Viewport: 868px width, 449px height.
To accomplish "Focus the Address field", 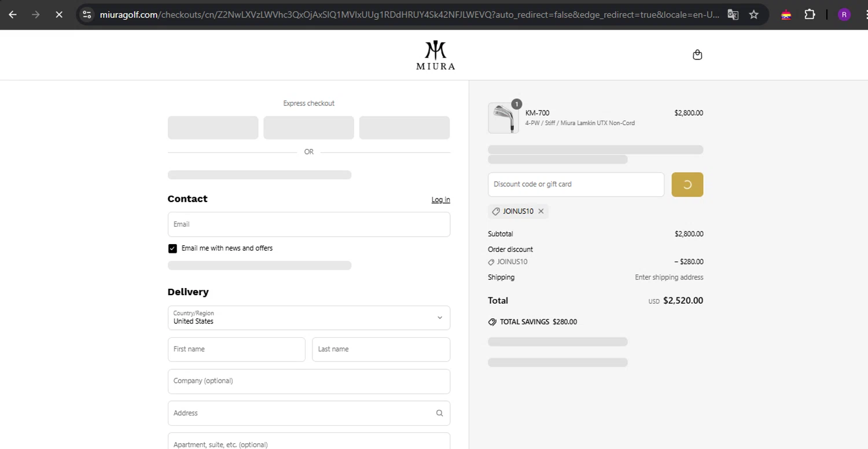I will (309, 413).
